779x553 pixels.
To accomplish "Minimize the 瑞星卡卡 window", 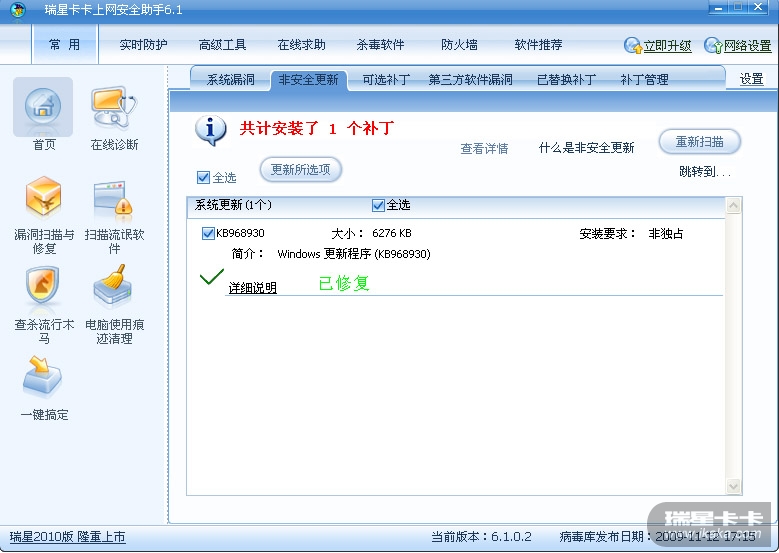I will (x=718, y=8).
